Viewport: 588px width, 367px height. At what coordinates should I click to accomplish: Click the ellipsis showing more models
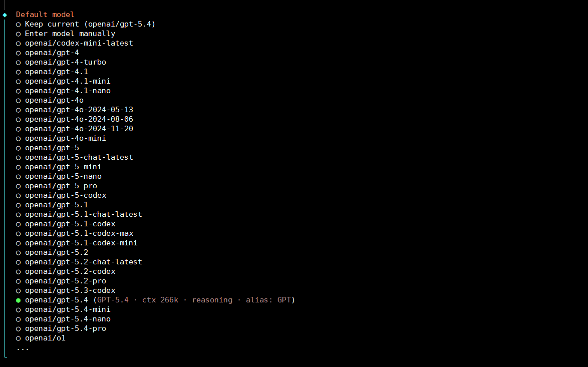[x=23, y=348]
